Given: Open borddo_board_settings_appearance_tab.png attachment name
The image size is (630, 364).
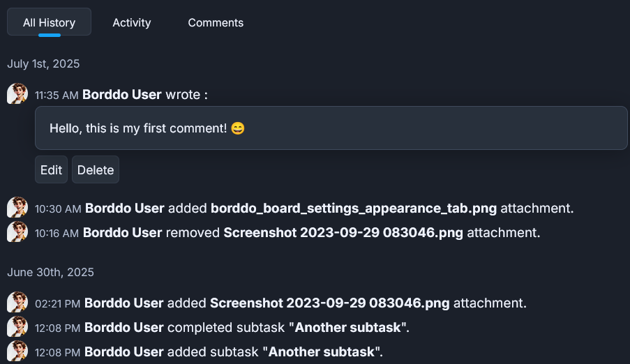Looking at the screenshot, I should pos(354,208).
